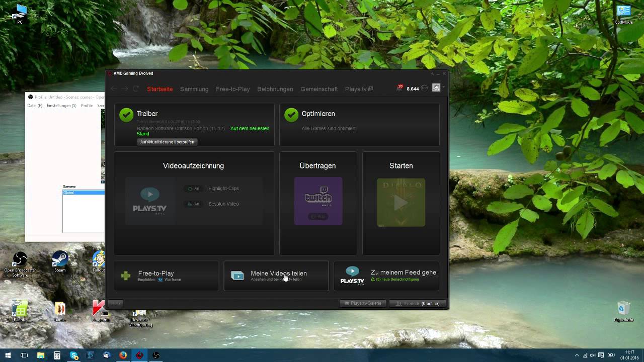This screenshot has width=644, height=362.
Task: Open the GodMode desktop icon
Action: (x=623, y=14)
